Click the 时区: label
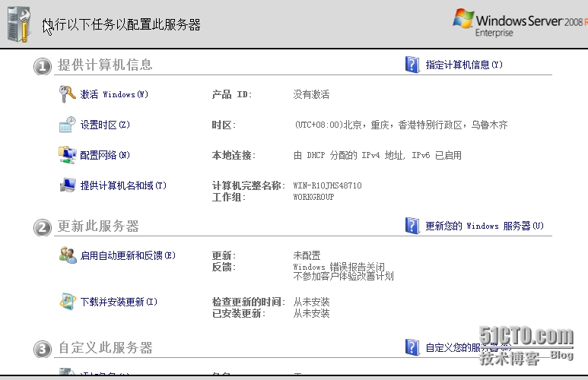 224,125
